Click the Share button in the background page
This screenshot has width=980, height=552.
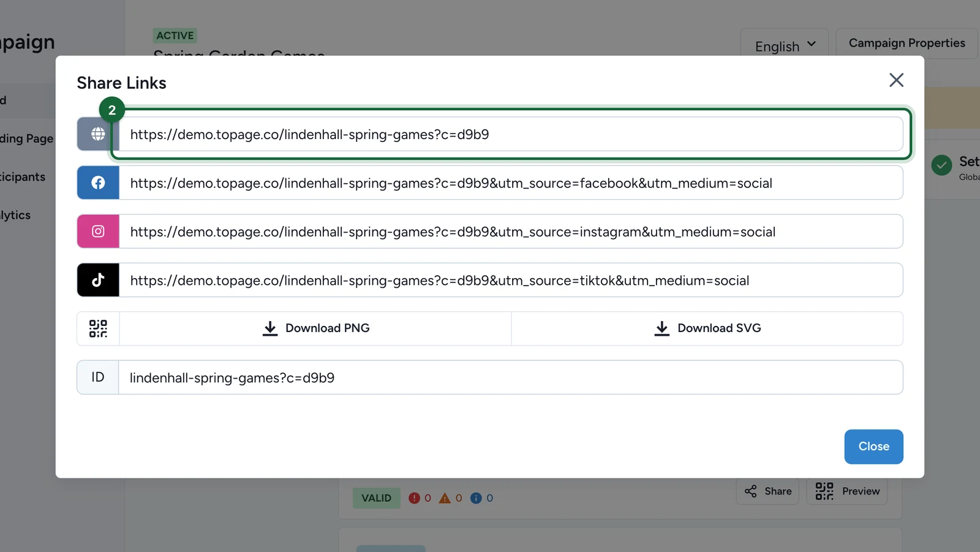pos(768,491)
